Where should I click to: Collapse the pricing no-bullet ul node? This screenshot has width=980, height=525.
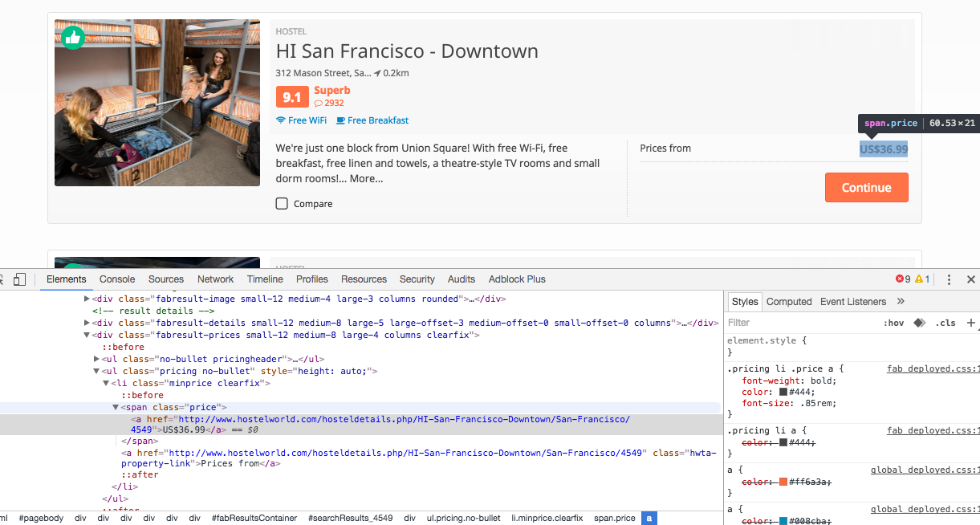[x=96, y=371]
